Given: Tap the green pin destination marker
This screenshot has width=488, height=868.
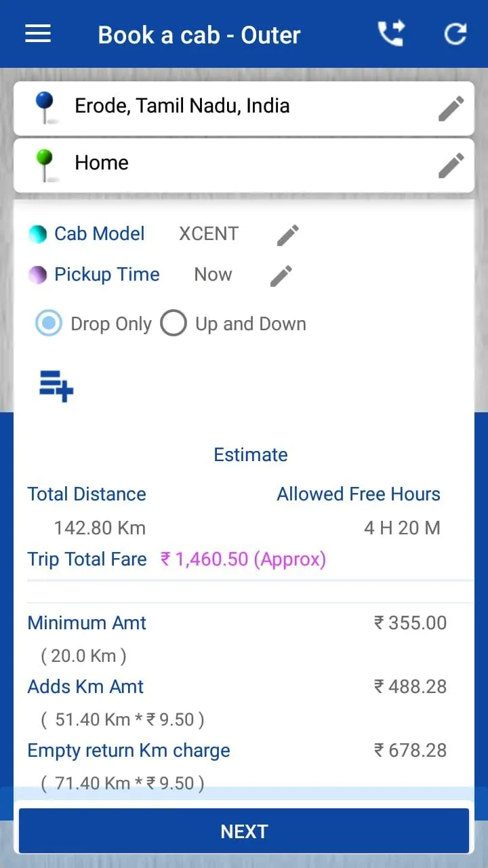Looking at the screenshot, I should pos(45,165).
